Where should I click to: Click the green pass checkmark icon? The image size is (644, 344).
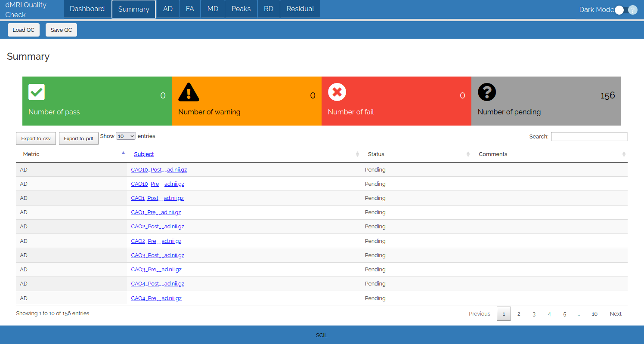[x=37, y=92]
